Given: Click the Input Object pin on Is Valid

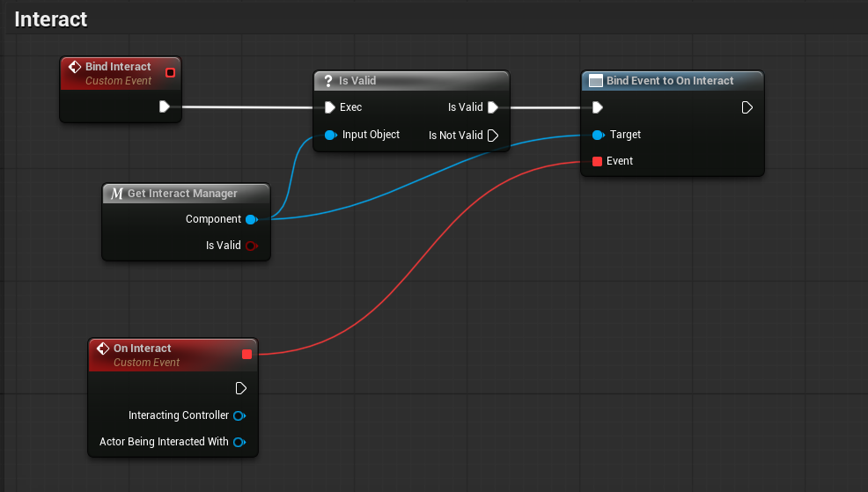Looking at the screenshot, I should click(x=329, y=135).
